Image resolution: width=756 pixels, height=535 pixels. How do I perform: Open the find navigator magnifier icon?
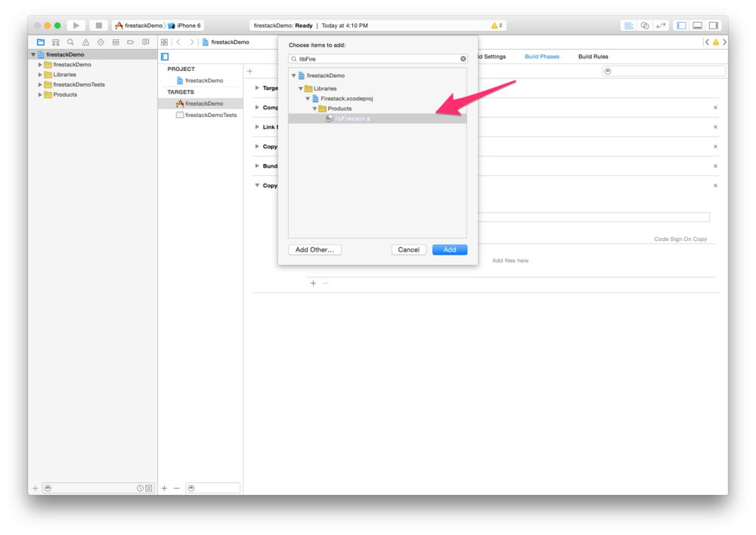(x=70, y=42)
